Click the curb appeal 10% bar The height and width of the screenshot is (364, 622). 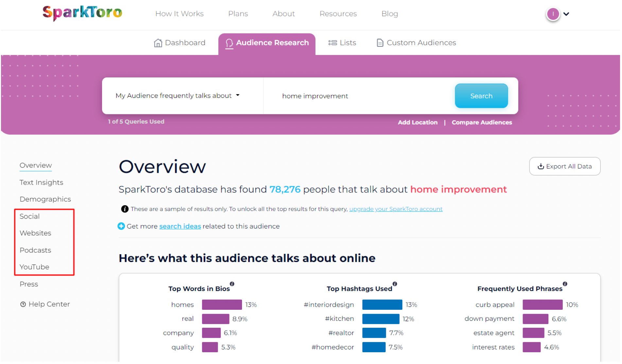pyautogui.click(x=543, y=305)
